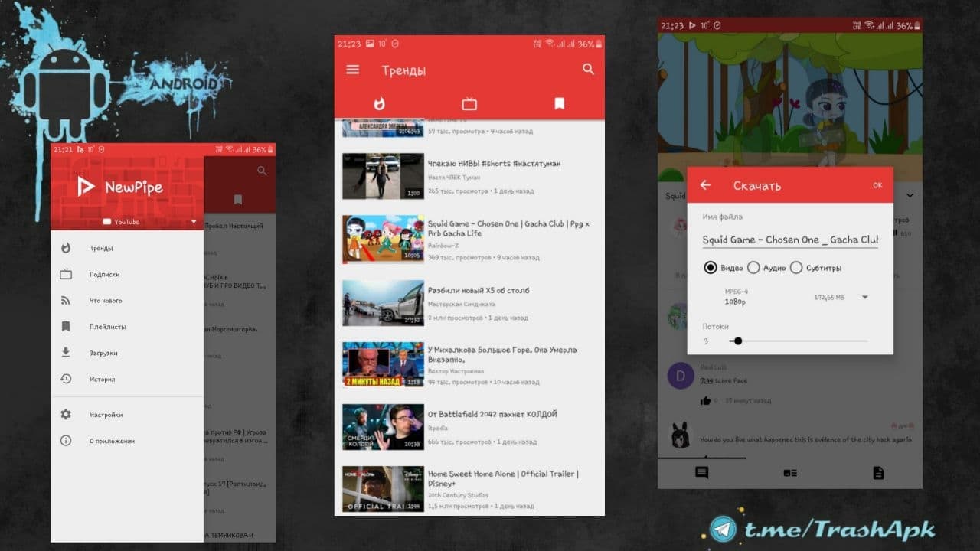Tap the dimmed search icon behind the NewPipe drawer
Screen dimensions: 980x551
pos(262,171)
